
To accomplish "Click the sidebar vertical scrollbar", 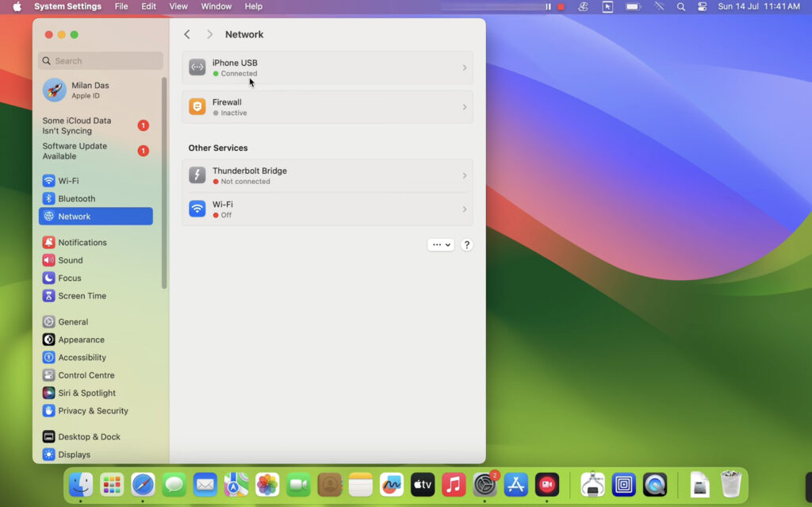I will click(x=164, y=182).
